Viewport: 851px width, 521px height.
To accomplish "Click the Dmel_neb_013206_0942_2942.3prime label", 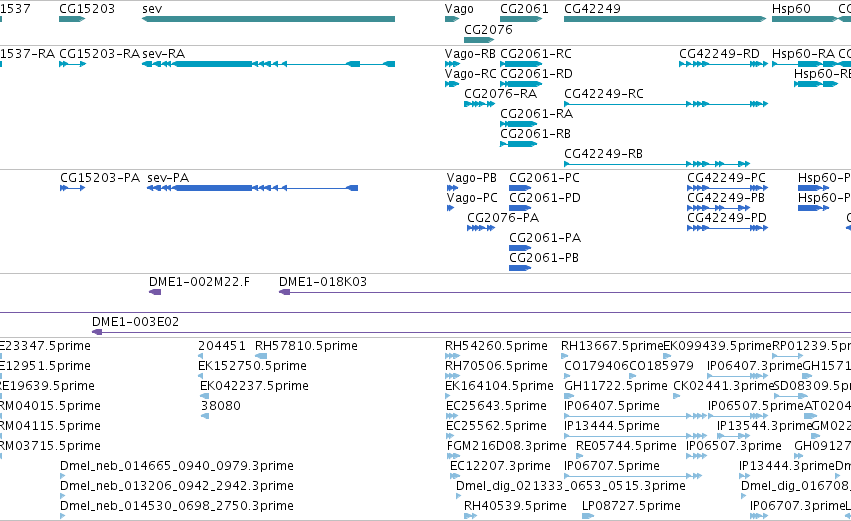I will (177, 487).
